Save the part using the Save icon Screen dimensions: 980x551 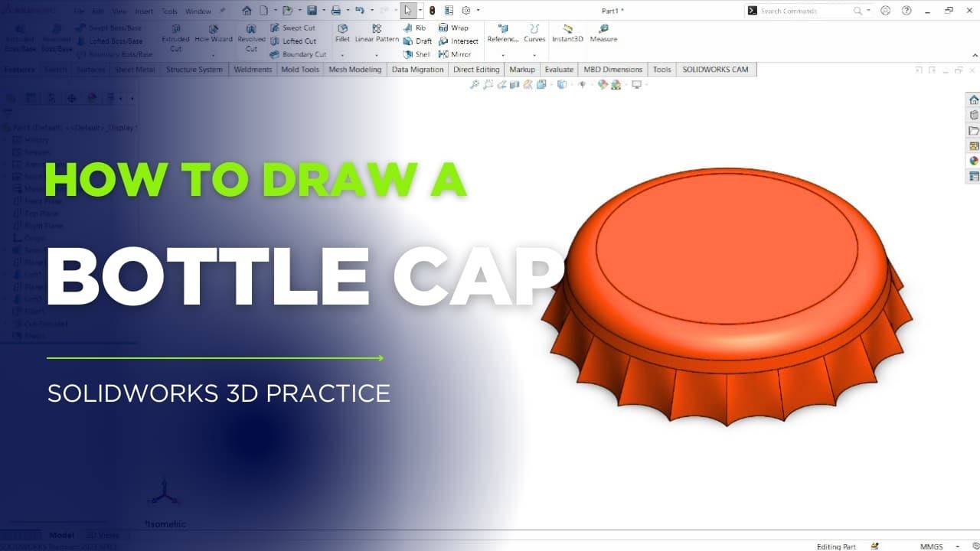click(x=312, y=11)
